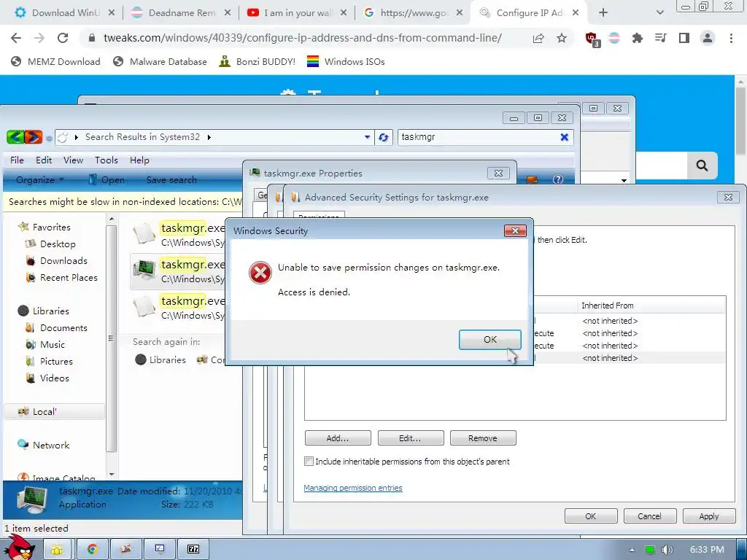The image size is (747, 560).
Task: Expand the Explorer address bar dropdown arrow
Action: (x=367, y=137)
